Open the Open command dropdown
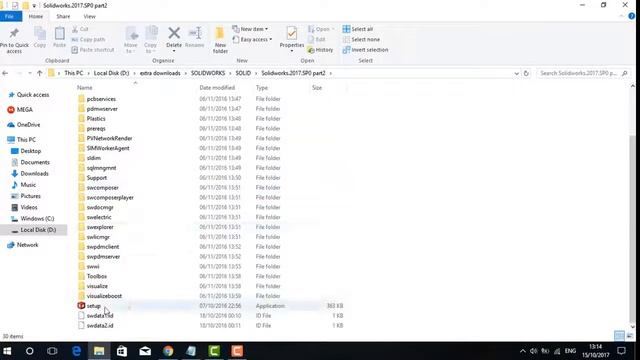Viewport: 640px width, 360px height. click(x=321, y=29)
